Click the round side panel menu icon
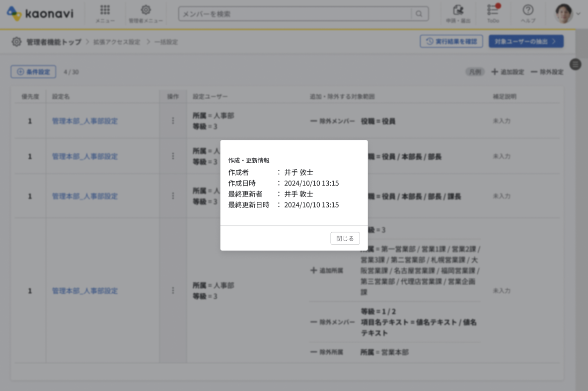Screen dimensions: 588x391 coord(575,64)
